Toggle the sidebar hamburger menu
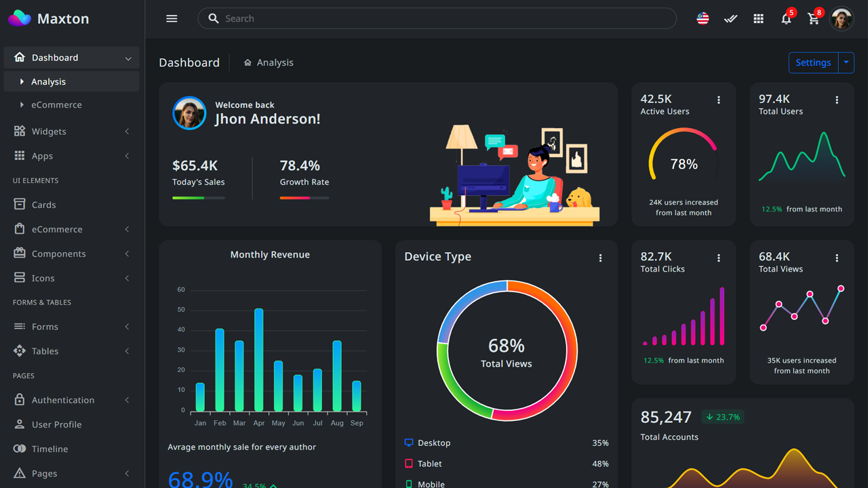 pos(172,18)
